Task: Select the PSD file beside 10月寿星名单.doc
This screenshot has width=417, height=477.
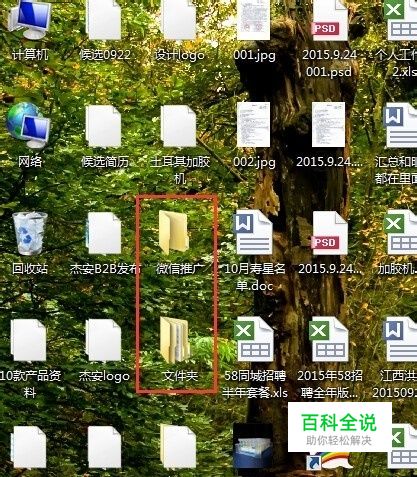Action: [330, 233]
